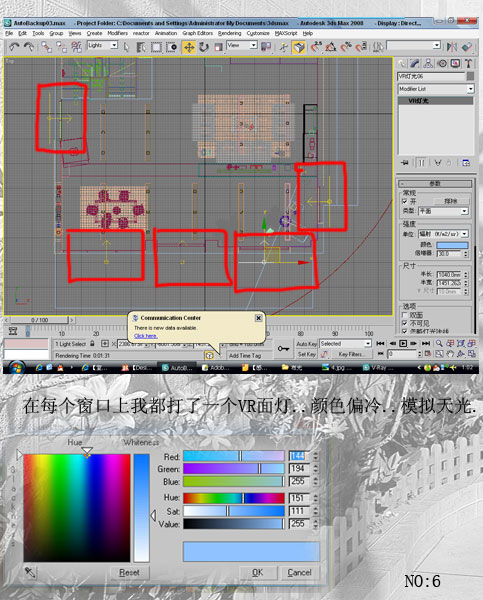
Task: Toggle the Selection Lock padlock in status bar
Action: click(92, 344)
